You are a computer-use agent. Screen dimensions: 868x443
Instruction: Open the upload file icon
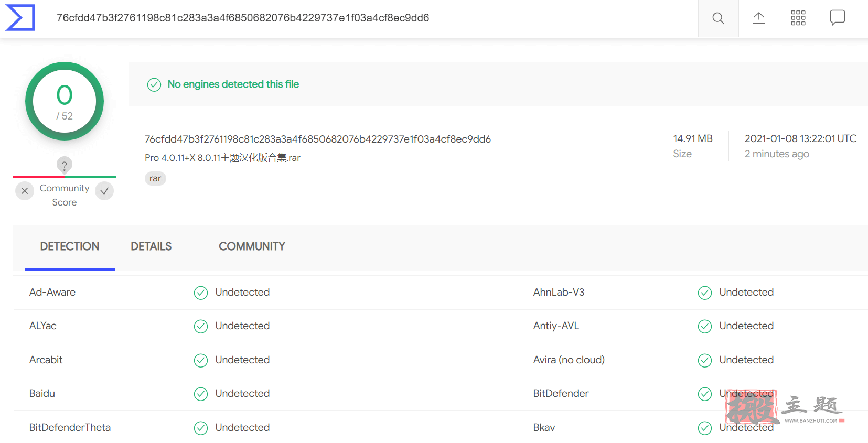pos(758,18)
